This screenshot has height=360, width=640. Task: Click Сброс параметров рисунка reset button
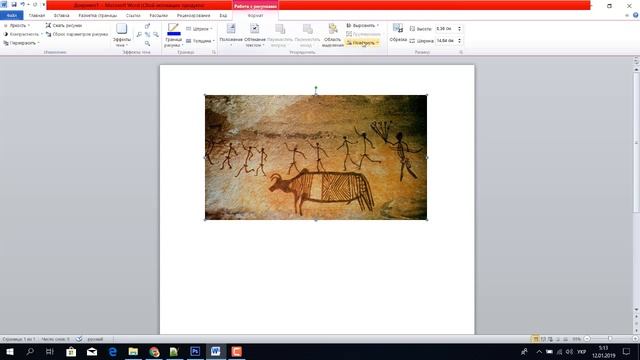(77, 34)
